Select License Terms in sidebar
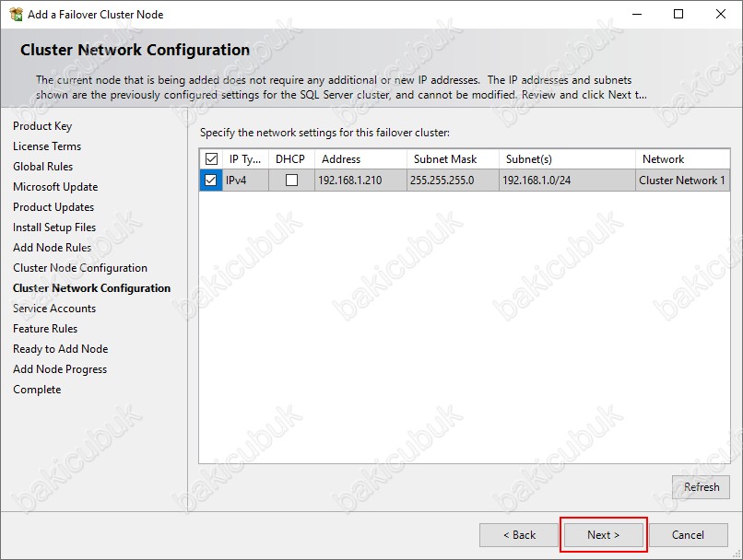Image resolution: width=743 pixels, height=560 pixels. pyautogui.click(x=47, y=146)
